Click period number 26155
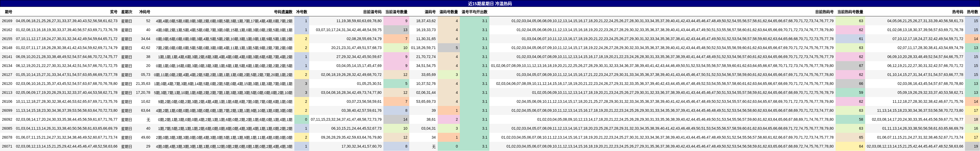 point(7,39)
